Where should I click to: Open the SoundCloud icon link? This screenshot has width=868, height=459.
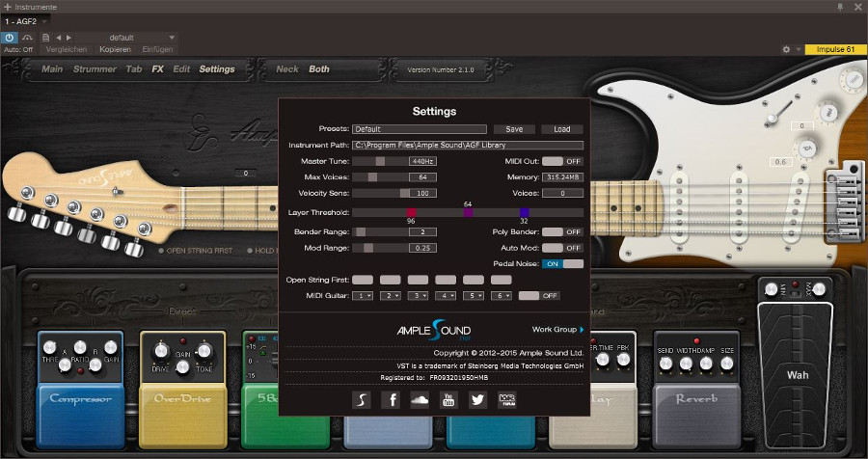pyautogui.click(x=420, y=400)
